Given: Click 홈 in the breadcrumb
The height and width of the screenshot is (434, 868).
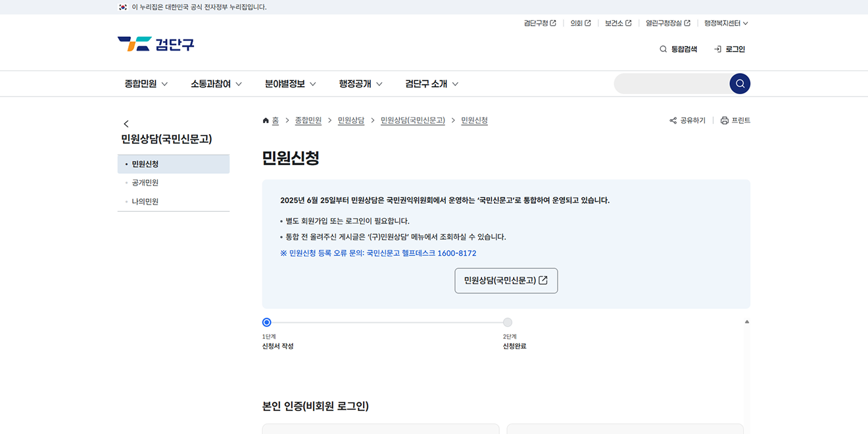Looking at the screenshot, I should [x=276, y=120].
